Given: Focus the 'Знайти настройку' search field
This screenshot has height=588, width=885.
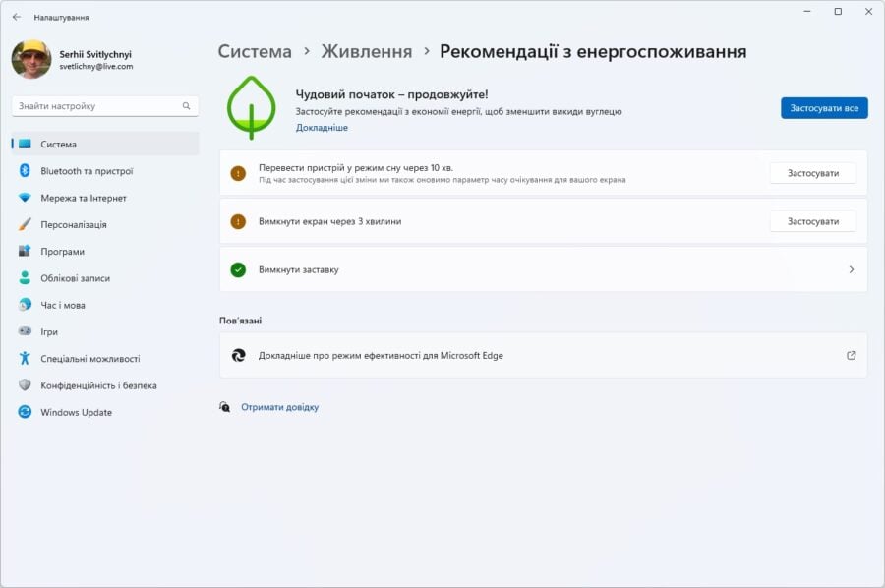Looking at the screenshot, I should [105, 106].
